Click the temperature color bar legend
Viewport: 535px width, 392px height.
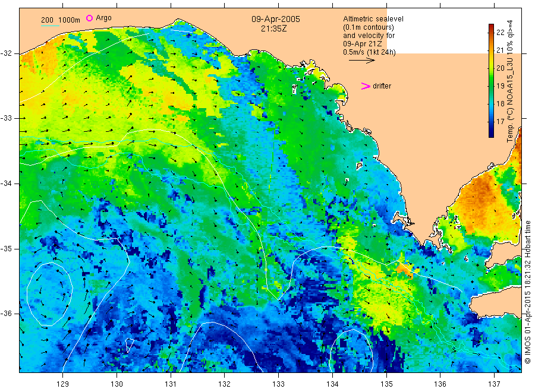click(491, 81)
